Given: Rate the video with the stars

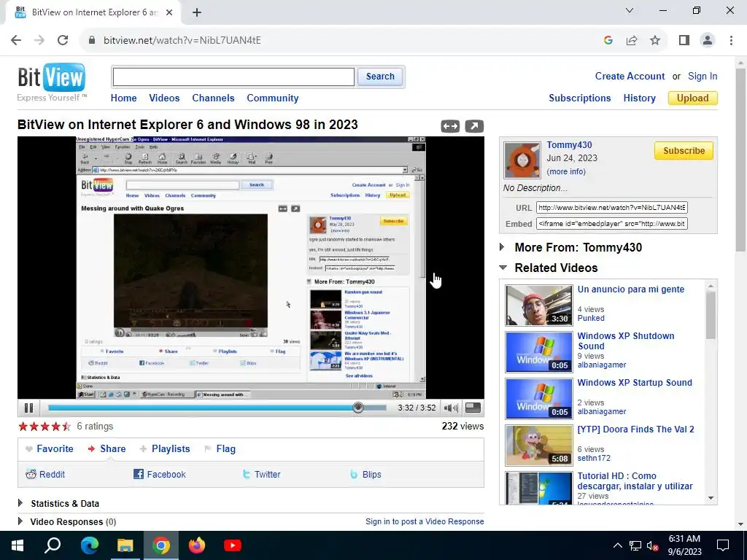Looking at the screenshot, I should pyautogui.click(x=44, y=426).
